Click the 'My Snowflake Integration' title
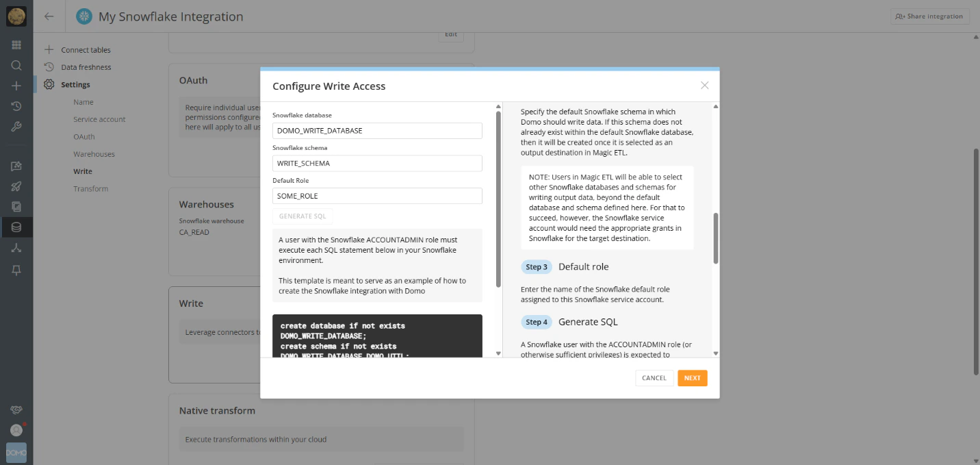The width and height of the screenshot is (980, 465). point(171,16)
